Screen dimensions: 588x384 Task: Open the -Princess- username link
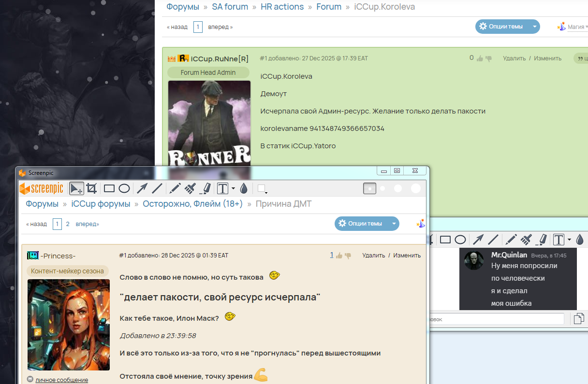(x=58, y=256)
